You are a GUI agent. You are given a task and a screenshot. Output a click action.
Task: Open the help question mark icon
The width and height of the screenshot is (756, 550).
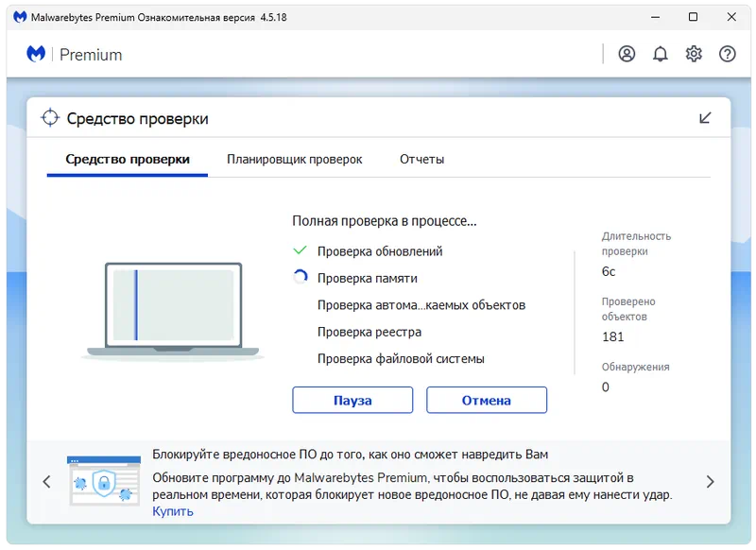727,54
